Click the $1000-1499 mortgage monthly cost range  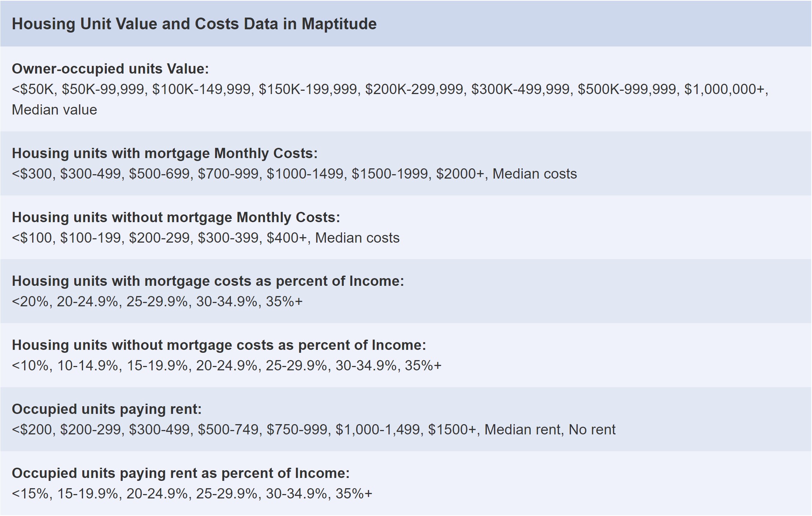click(306, 174)
